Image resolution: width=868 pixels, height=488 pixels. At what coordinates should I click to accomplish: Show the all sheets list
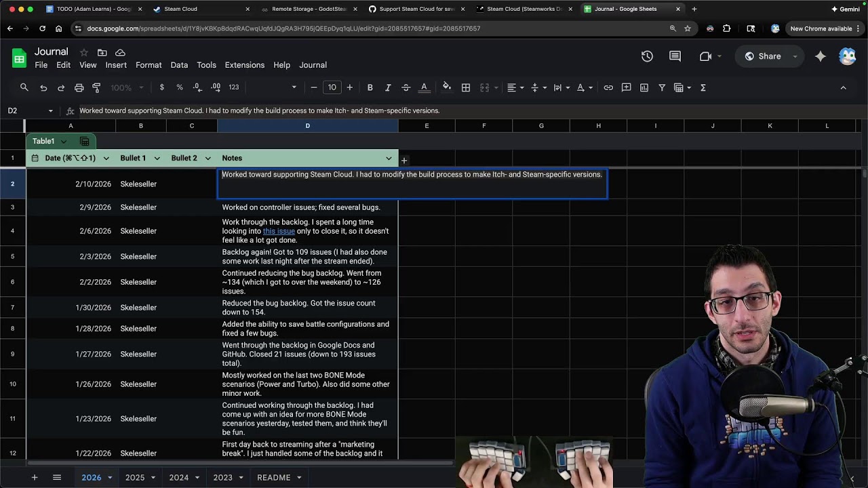coord(57,477)
